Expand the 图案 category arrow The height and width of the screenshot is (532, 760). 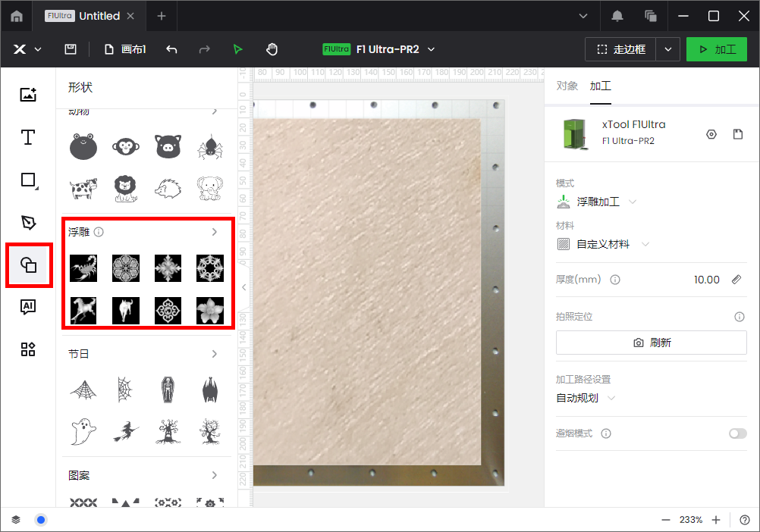pyautogui.click(x=215, y=475)
